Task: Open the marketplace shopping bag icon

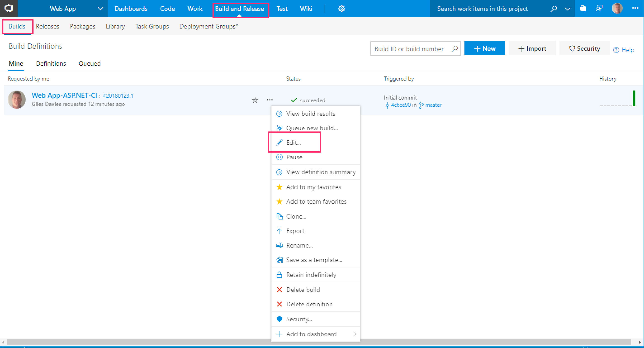Action: (x=583, y=9)
